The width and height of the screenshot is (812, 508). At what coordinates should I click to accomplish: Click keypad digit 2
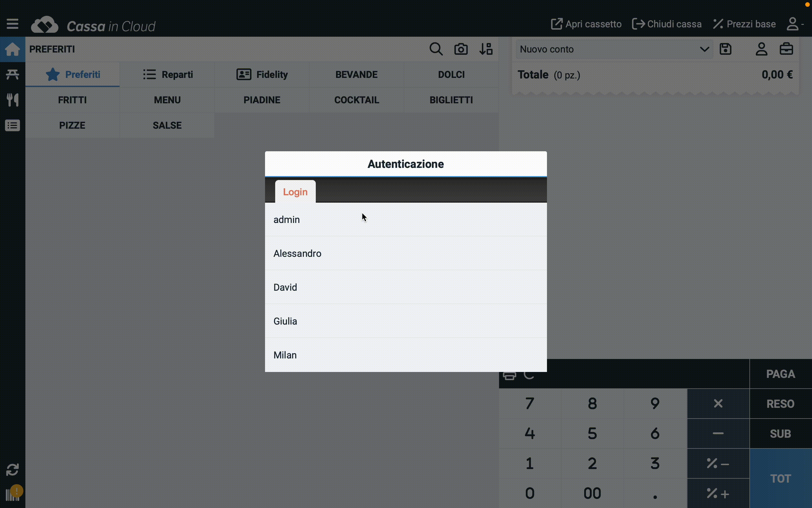pyautogui.click(x=592, y=463)
